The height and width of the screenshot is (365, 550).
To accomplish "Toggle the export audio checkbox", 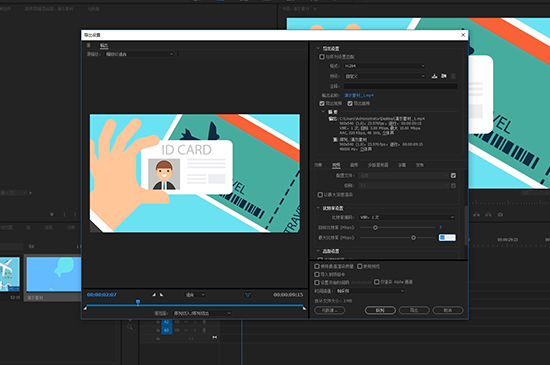I will click(x=350, y=103).
